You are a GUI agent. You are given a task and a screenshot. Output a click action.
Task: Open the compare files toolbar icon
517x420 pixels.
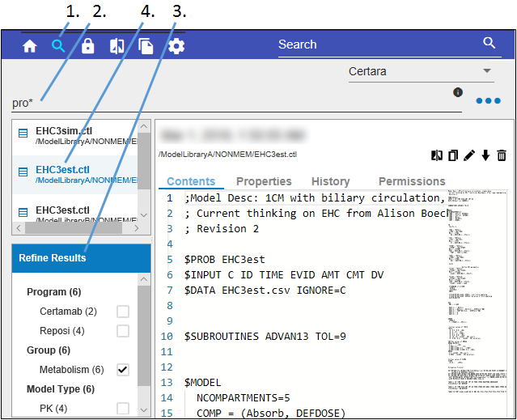(117, 46)
